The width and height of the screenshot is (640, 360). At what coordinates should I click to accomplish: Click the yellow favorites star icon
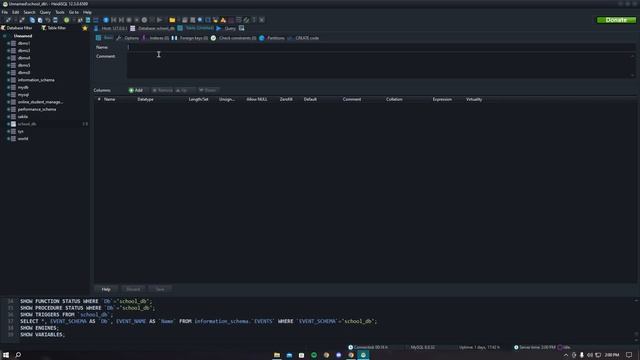[85, 28]
